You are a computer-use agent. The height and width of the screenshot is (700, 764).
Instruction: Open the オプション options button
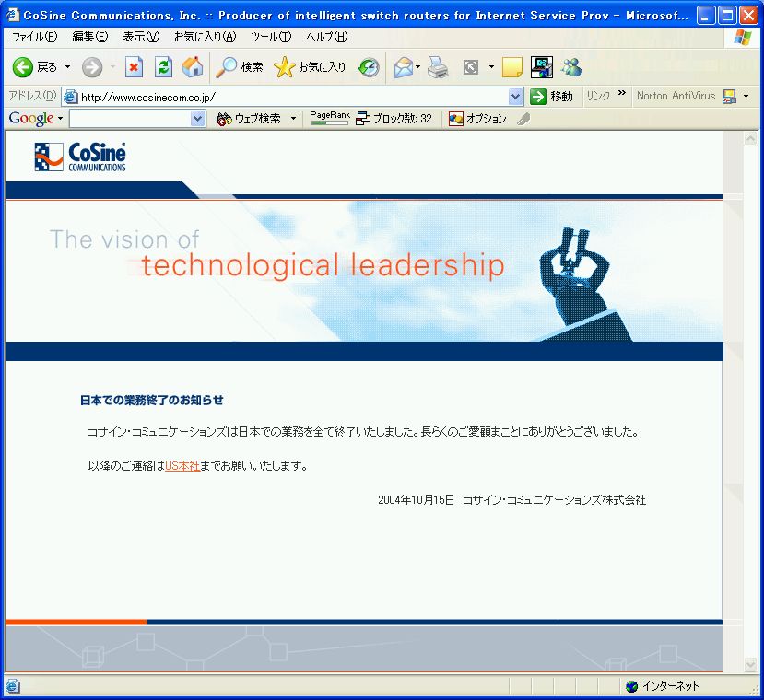tap(477, 119)
